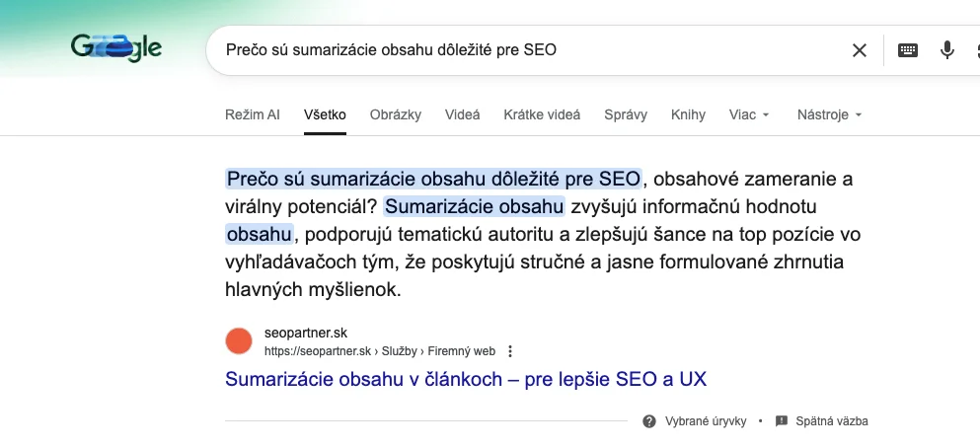Click the Spätná väzba link
This screenshot has width=980, height=448.
pos(834,421)
